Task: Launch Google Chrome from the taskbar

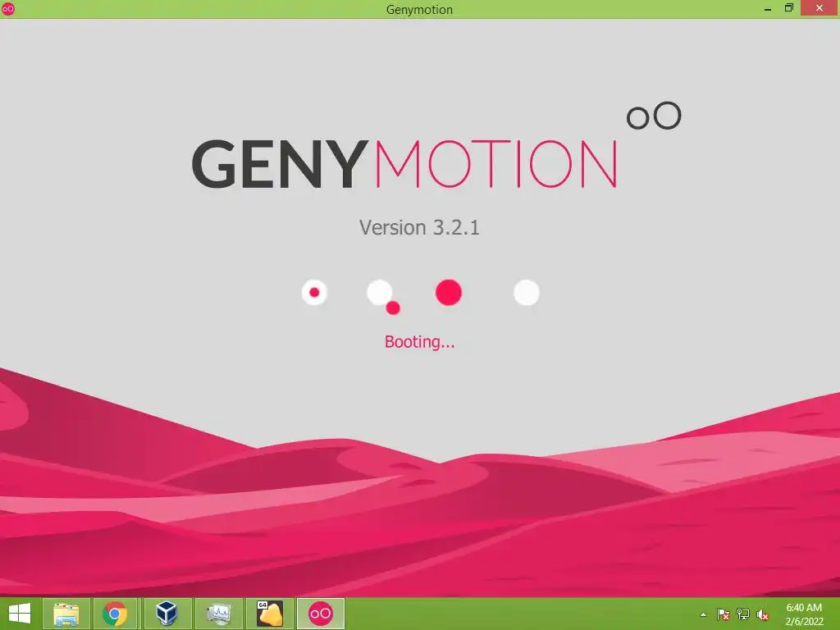Action: (x=115, y=614)
